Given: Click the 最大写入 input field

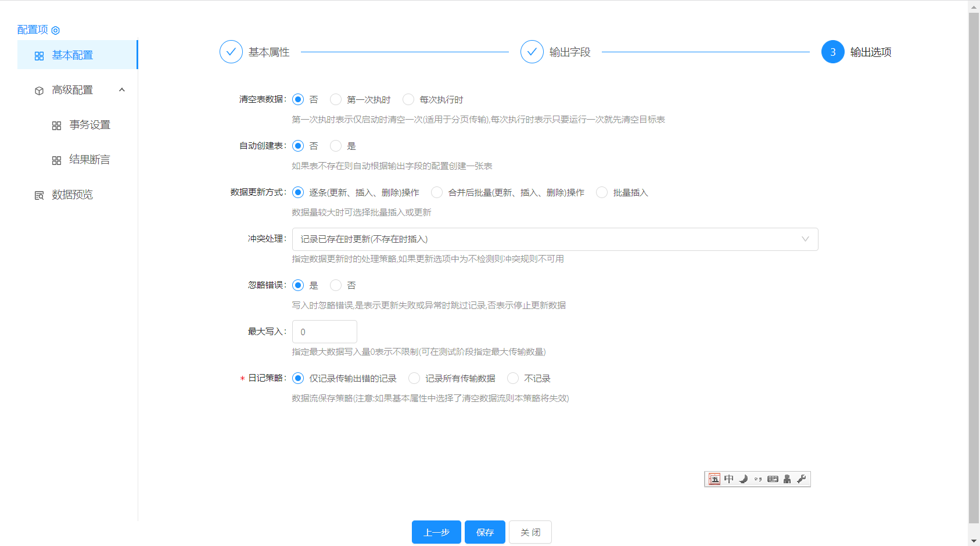Looking at the screenshot, I should click(x=324, y=332).
